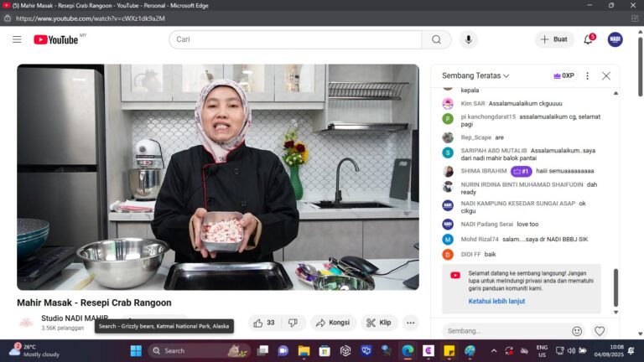Screen dimensions: 644x362
Task: Open live chat three-dot options menu
Action: pyautogui.click(x=587, y=75)
